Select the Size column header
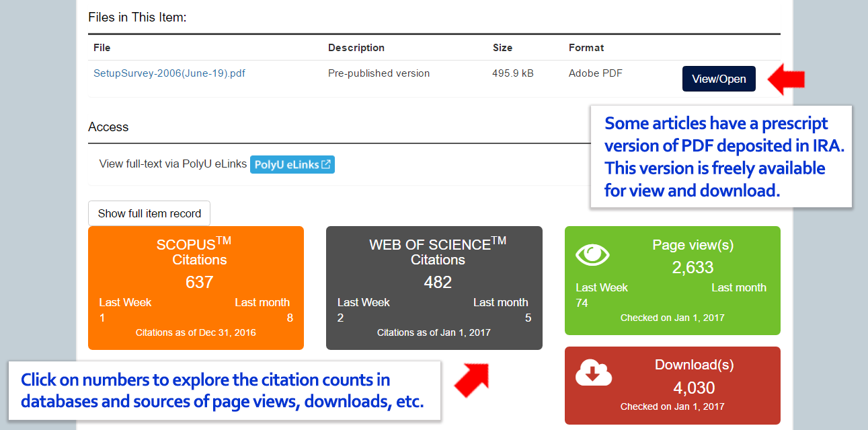This screenshot has width=868, height=430. [x=502, y=48]
